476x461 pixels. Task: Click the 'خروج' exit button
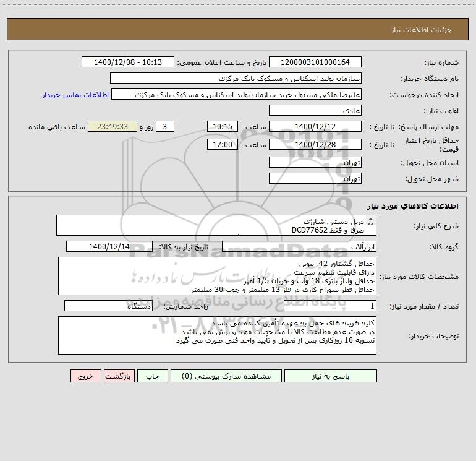click(85, 376)
